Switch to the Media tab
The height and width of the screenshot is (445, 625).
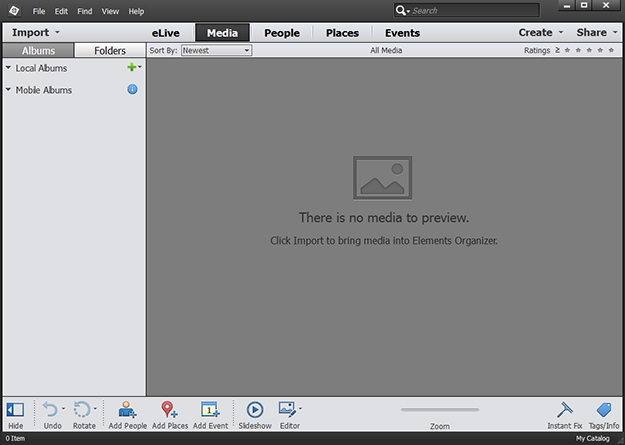(222, 33)
